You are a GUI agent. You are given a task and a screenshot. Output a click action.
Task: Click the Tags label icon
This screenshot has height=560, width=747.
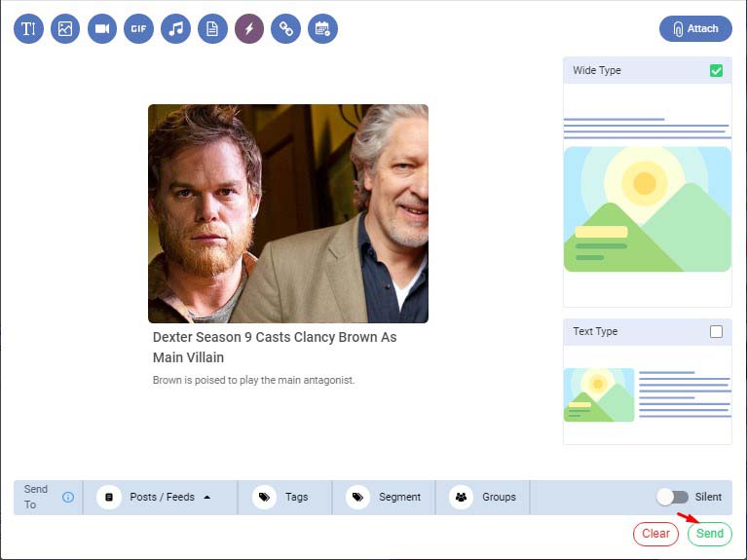tap(264, 497)
